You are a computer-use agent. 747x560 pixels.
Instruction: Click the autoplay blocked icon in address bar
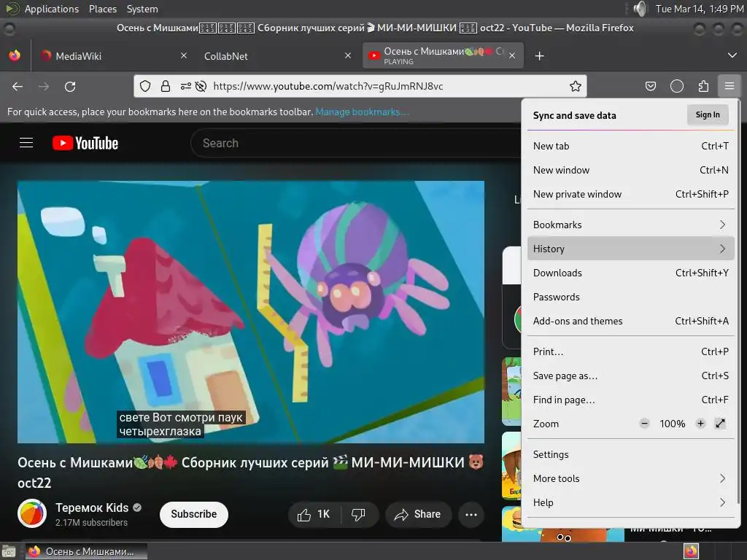[201, 86]
